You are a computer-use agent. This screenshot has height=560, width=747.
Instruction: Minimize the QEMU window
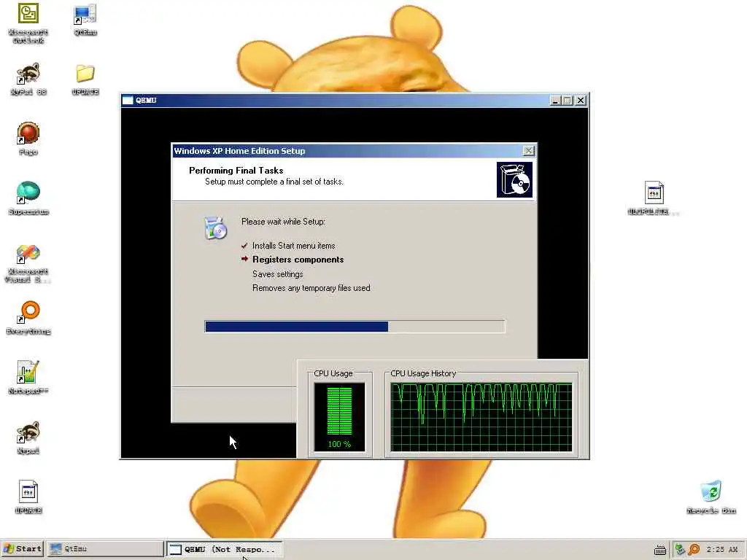[x=555, y=101]
